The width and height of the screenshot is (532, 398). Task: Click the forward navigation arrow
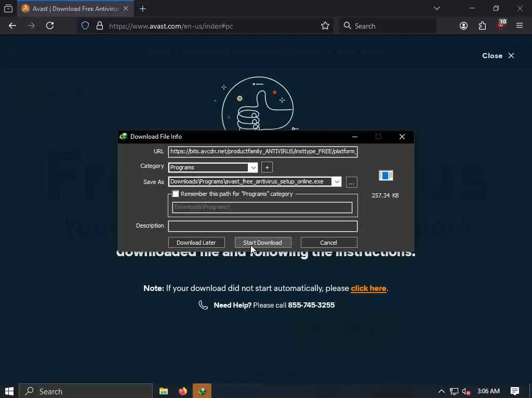(x=31, y=26)
